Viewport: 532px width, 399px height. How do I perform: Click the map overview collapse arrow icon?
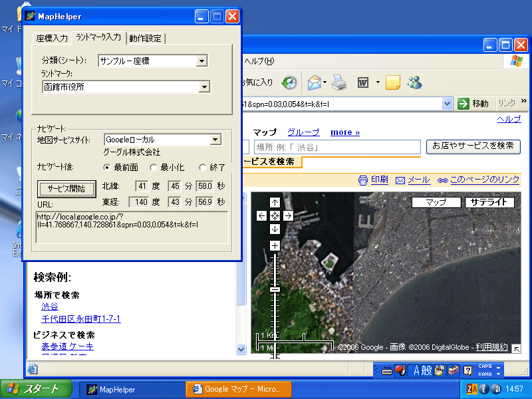point(516,348)
